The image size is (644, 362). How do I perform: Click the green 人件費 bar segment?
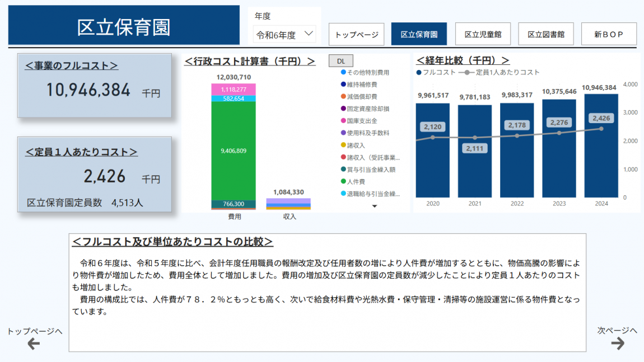(234, 151)
